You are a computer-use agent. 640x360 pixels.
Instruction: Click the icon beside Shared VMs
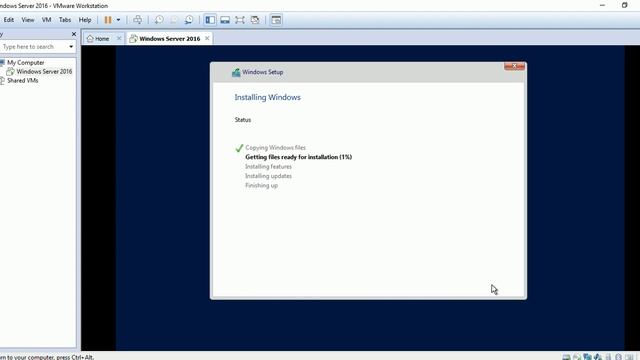[x=2, y=80]
